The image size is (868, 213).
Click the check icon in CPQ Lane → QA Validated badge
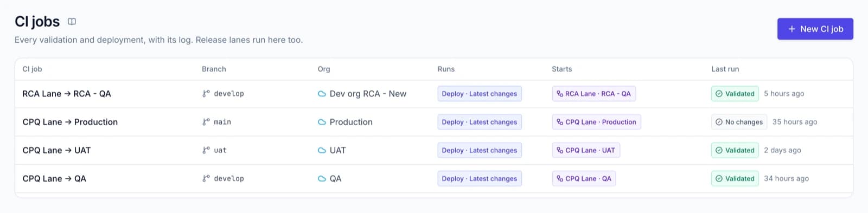point(719,178)
